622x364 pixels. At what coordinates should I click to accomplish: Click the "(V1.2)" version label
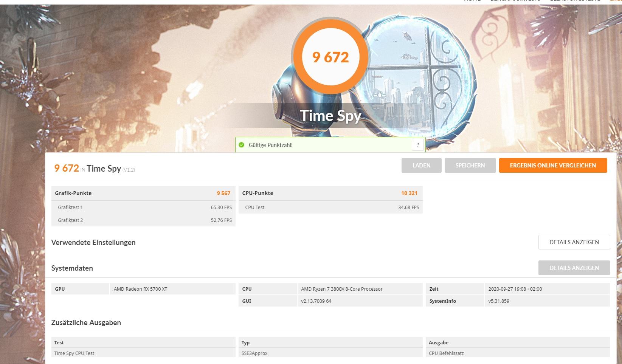129,170
